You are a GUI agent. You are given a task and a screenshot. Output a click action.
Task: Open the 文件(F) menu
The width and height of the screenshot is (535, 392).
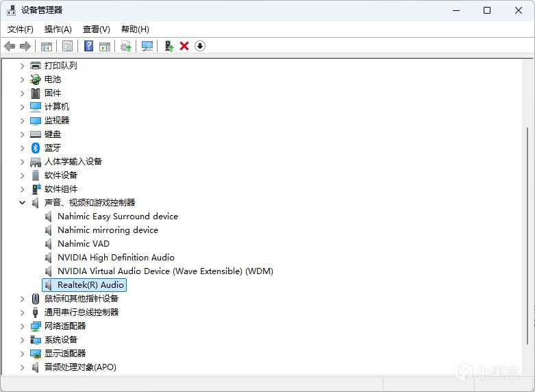click(x=21, y=29)
